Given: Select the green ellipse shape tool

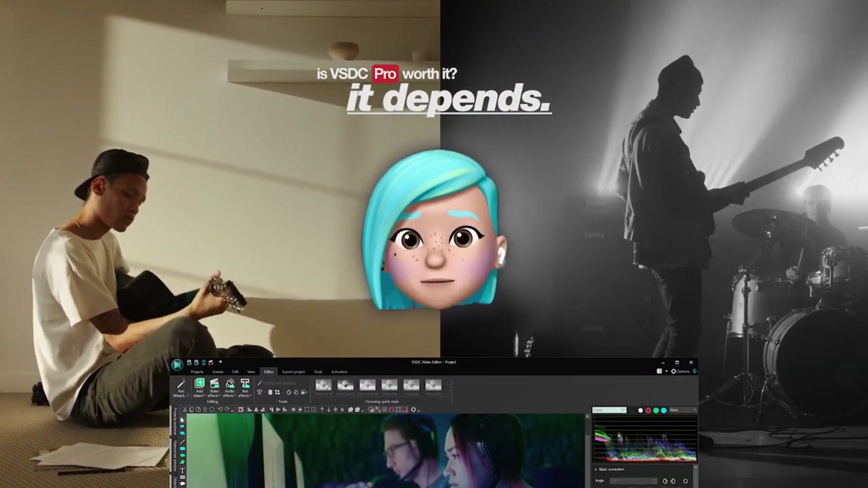Looking at the screenshot, I should (x=182, y=455).
